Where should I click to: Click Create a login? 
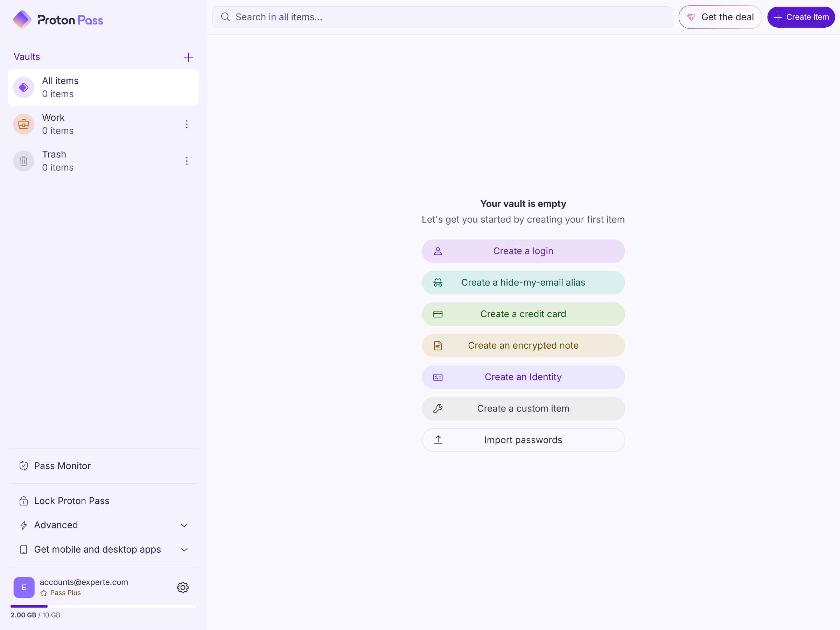click(523, 251)
